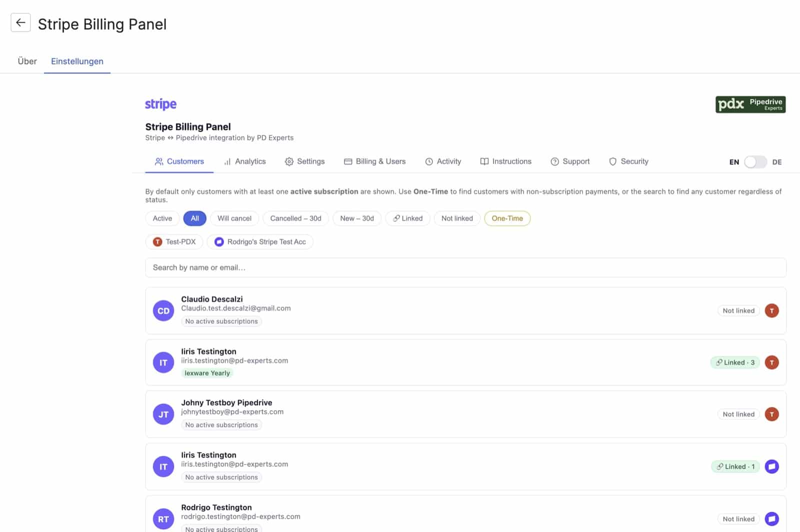Apply the Will cancel filter
The image size is (800, 532).
(234, 218)
